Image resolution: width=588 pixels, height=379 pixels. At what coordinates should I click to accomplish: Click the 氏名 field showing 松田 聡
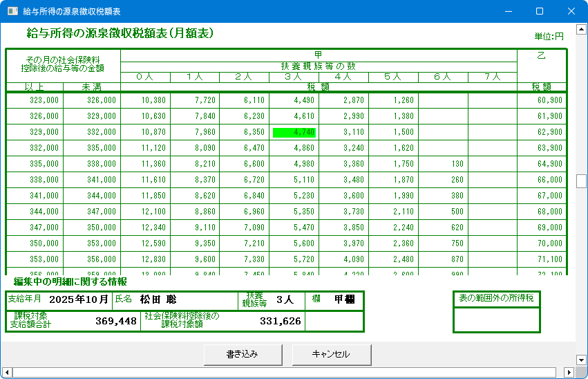pos(159,300)
